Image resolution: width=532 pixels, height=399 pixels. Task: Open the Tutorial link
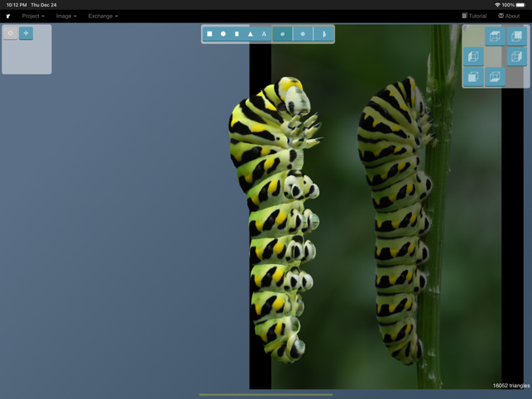(474, 16)
